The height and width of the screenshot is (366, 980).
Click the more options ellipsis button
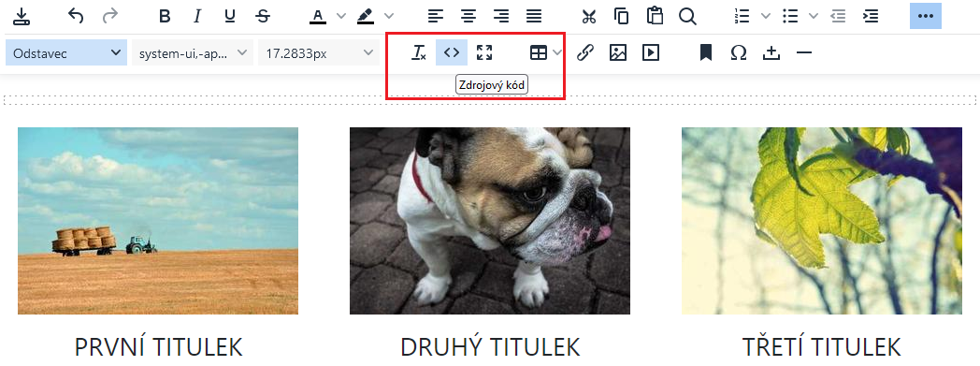point(926,16)
